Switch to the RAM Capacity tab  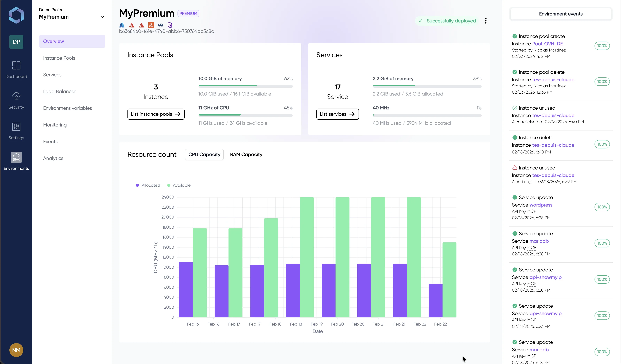(246, 154)
